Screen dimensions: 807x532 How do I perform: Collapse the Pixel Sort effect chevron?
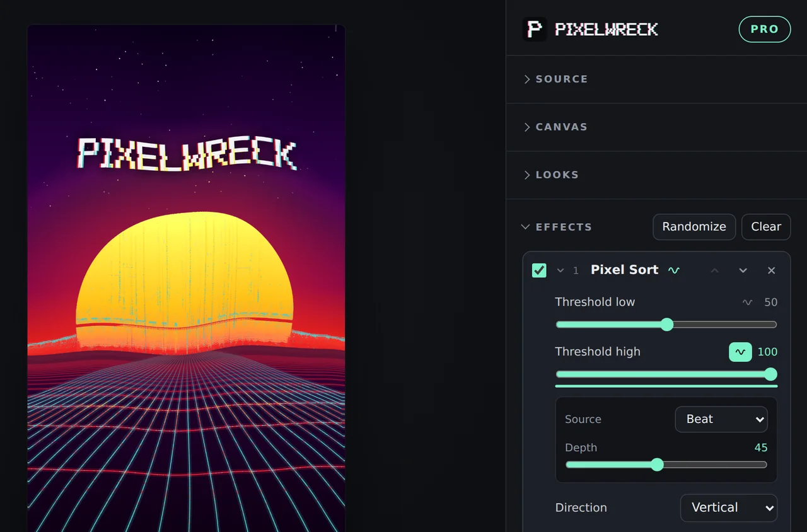click(560, 270)
